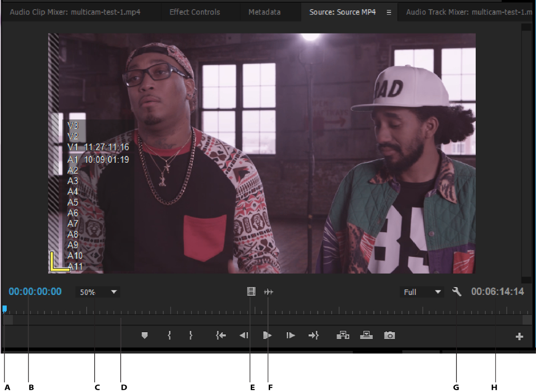Viewport: 536px width, 392px height.
Task: Open the wrench settings menu
Action: [x=457, y=292]
